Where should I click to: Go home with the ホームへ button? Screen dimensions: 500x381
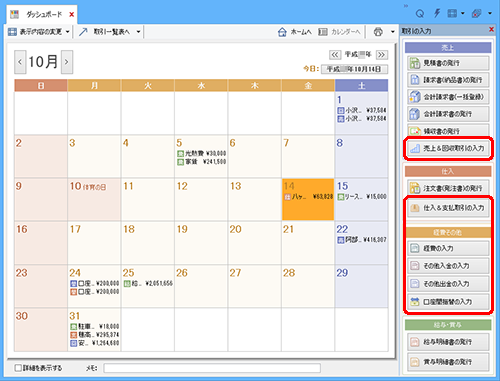click(295, 32)
